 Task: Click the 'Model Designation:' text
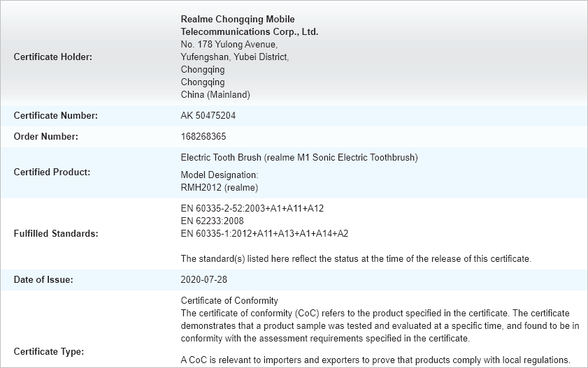click(x=220, y=175)
